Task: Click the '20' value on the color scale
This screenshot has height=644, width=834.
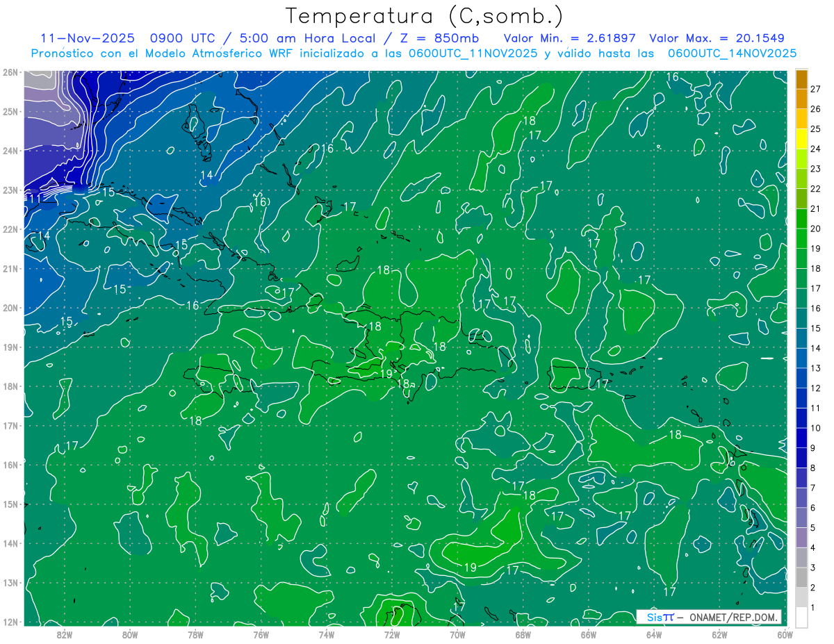Action: [x=816, y=229]
